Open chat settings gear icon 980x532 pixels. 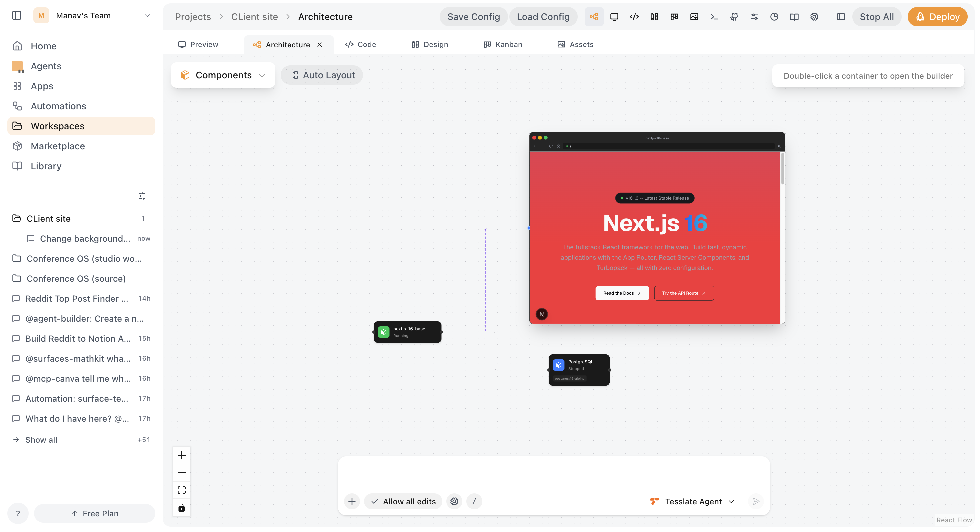pos(454,502)
